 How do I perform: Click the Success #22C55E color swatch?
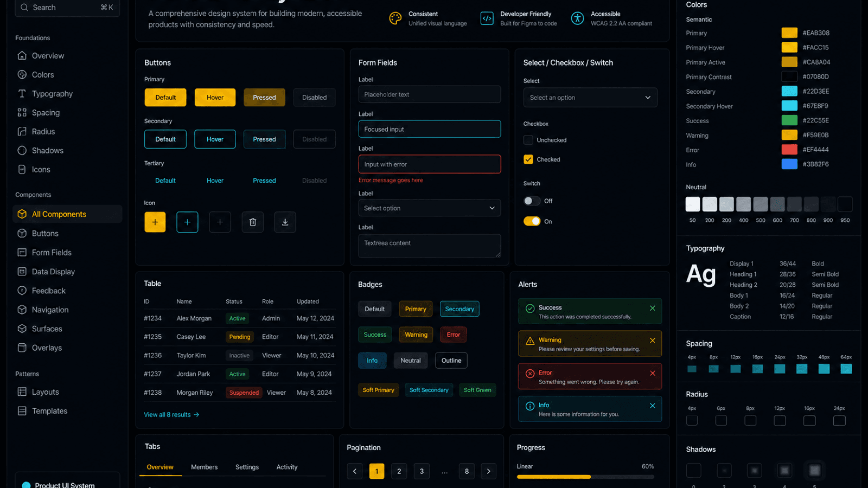pyautogui.click(x=789, y=120)
